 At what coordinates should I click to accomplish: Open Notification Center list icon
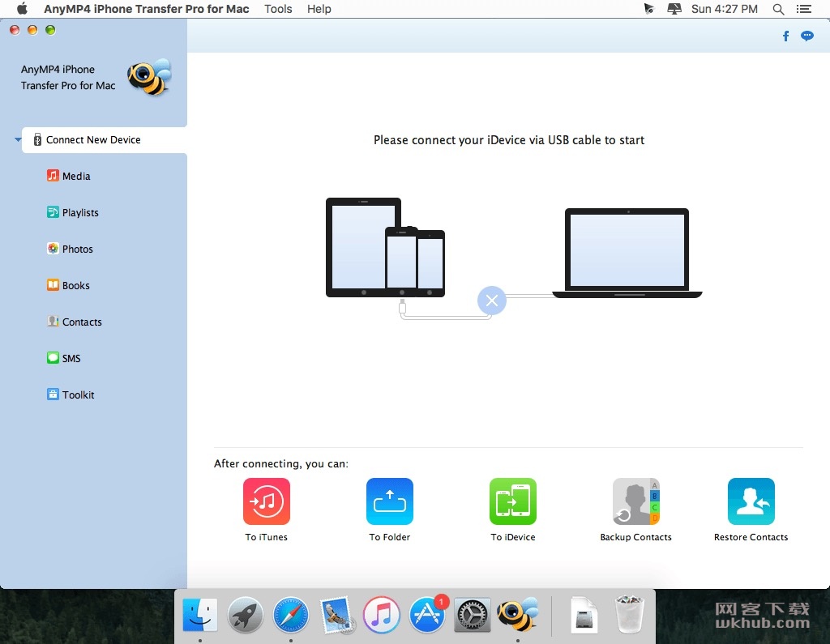[803, 9]
